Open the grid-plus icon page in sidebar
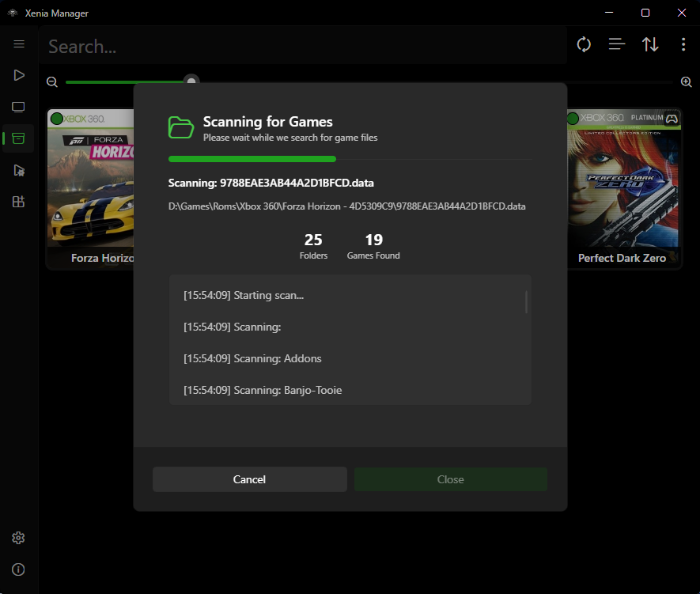700x594 pixels. [18, 202]
